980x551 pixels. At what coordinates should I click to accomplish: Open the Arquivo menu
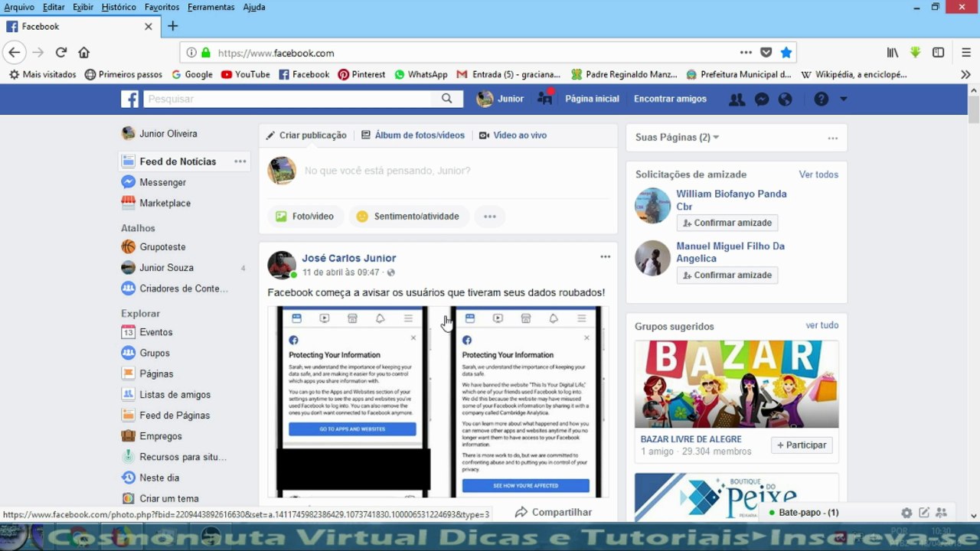pyautogui.click(x=19, y=7)
